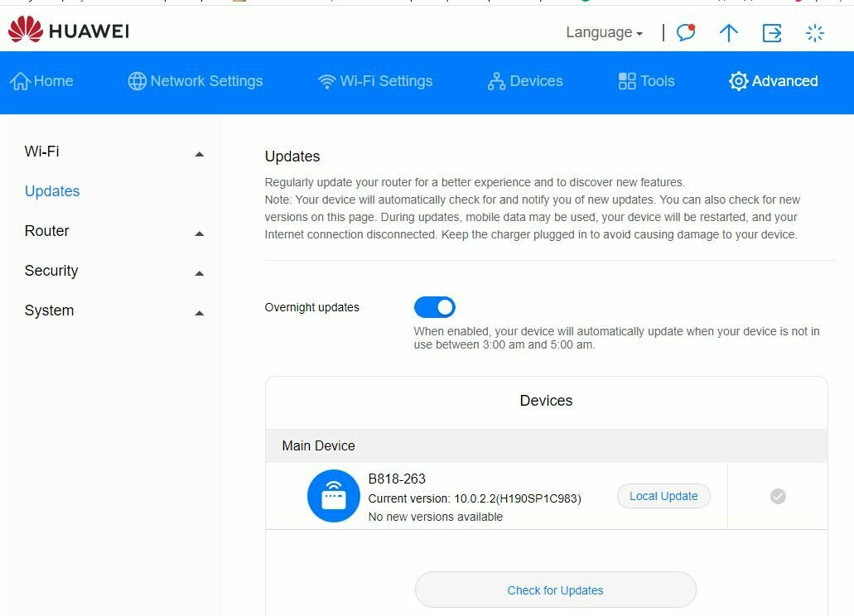Viewport: 854px width, 616px height.
Task: Disable the Overnight updates toggle
Action: (435, 307)
